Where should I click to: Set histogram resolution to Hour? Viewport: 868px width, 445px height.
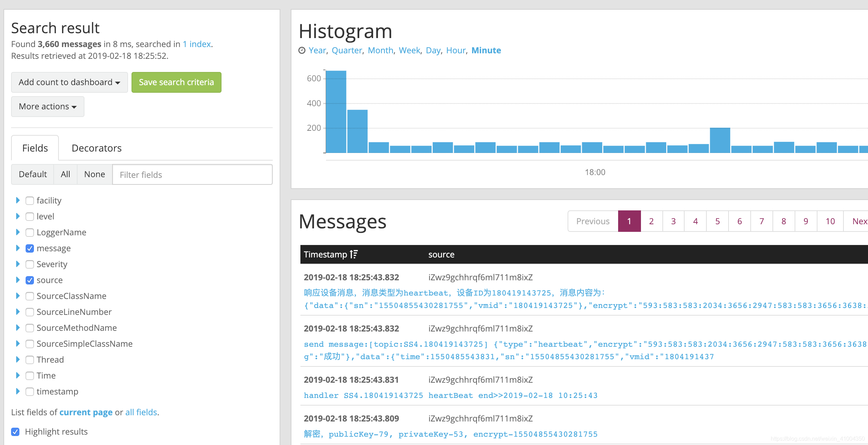click(455, 51)
